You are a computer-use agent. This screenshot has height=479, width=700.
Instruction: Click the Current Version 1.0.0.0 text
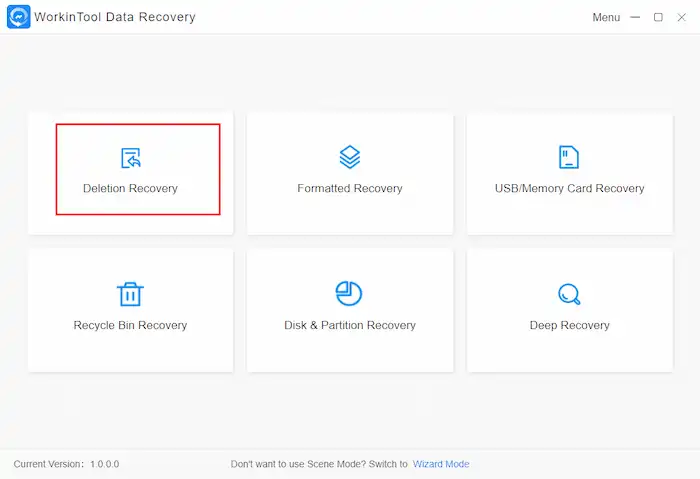(x=66, y=464)
